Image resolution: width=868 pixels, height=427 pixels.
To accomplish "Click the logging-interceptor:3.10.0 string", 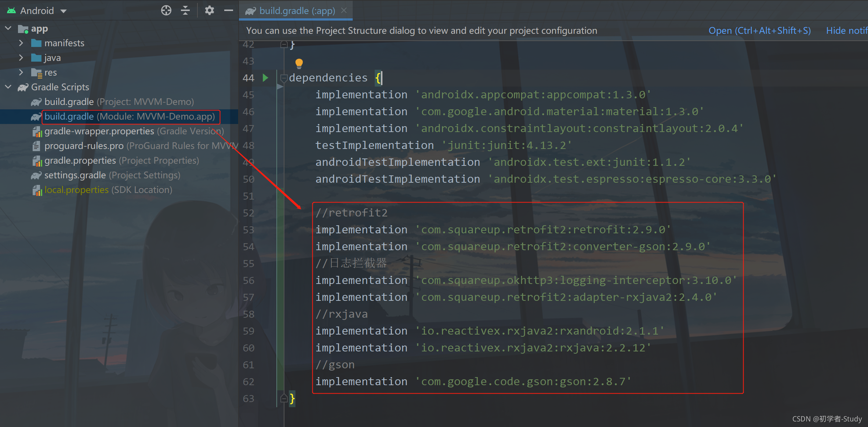I will (x=576, y=280).
